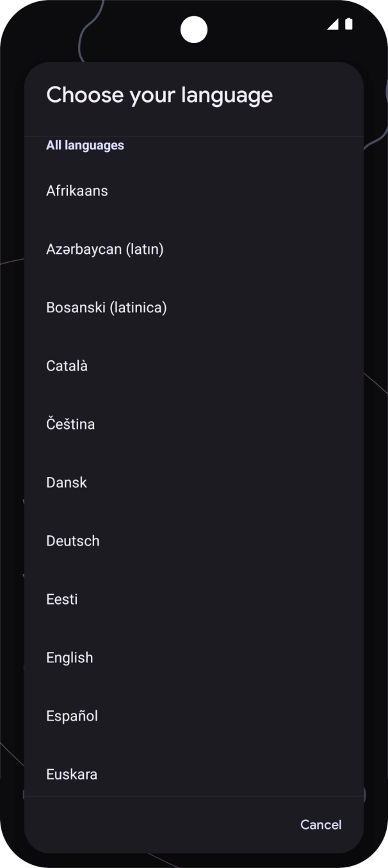Choose the German language option
388x868 pixels.
[73, 541]
